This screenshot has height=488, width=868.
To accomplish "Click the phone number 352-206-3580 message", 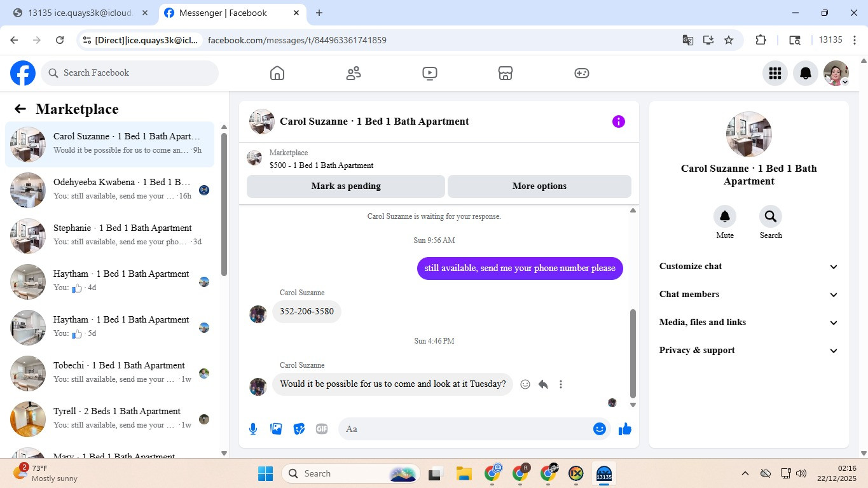I will [x=307, y=312].
